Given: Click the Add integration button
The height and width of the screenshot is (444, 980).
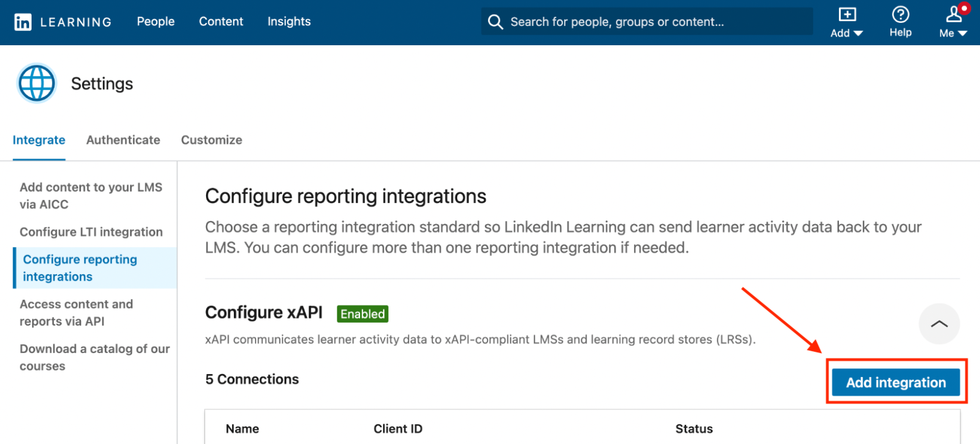Looking at the screenshot, I should pos(896,383).
